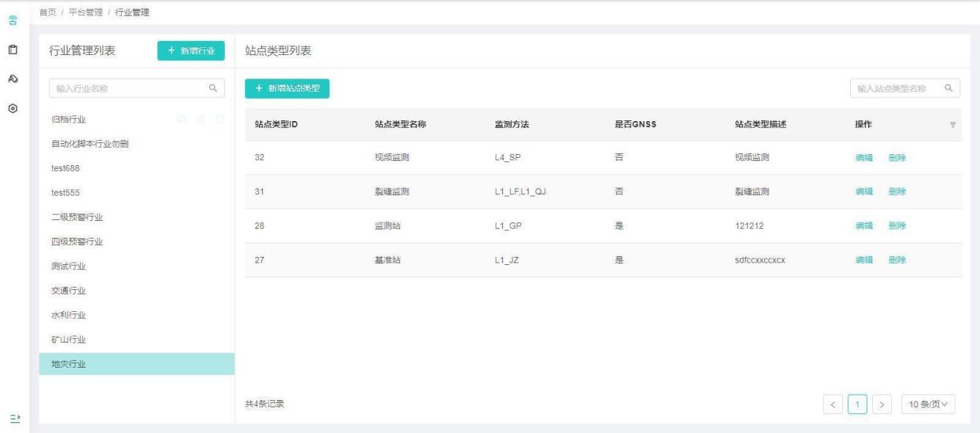The width and height of the screenshot is (980, 433).
Task: Expand the sidebar using the bottom-left menu icon
Action: pyautogui.click(x=13, y=418)
